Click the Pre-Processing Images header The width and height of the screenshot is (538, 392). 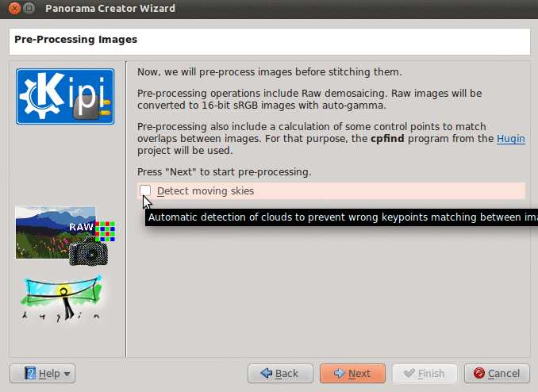[x=76, y=39]
